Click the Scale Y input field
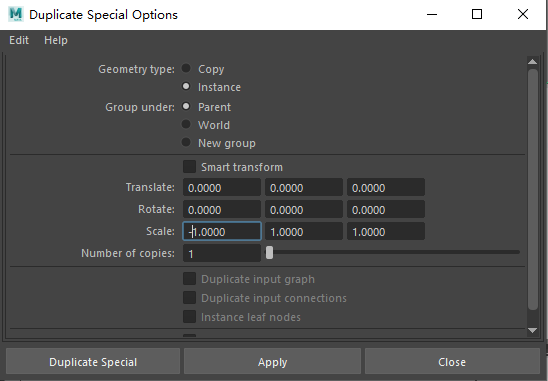The width and height of the screenshot is (548, 381). (304, 231)
